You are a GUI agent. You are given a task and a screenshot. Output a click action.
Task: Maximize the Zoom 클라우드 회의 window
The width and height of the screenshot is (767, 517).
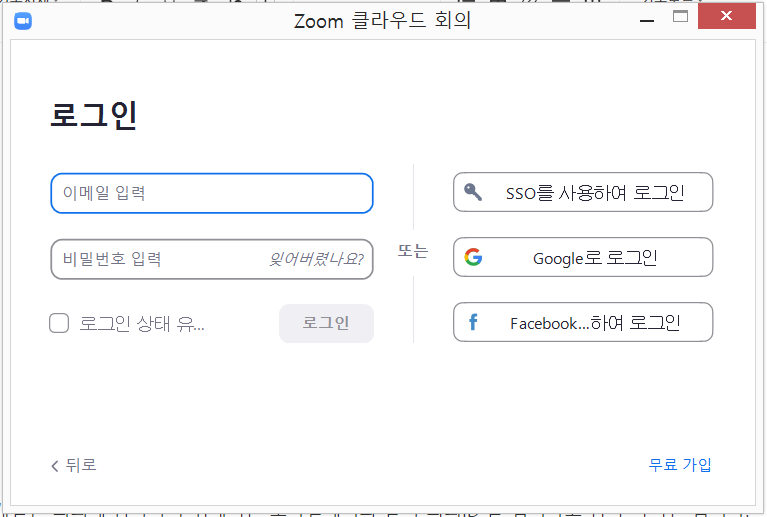coord(680,17)
